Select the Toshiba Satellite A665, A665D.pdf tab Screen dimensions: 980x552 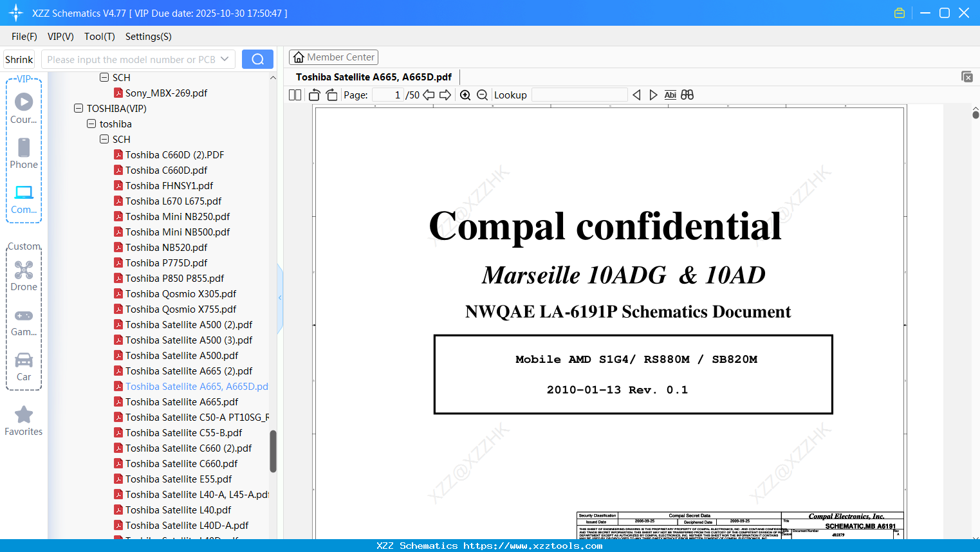(x=374, y=77)
